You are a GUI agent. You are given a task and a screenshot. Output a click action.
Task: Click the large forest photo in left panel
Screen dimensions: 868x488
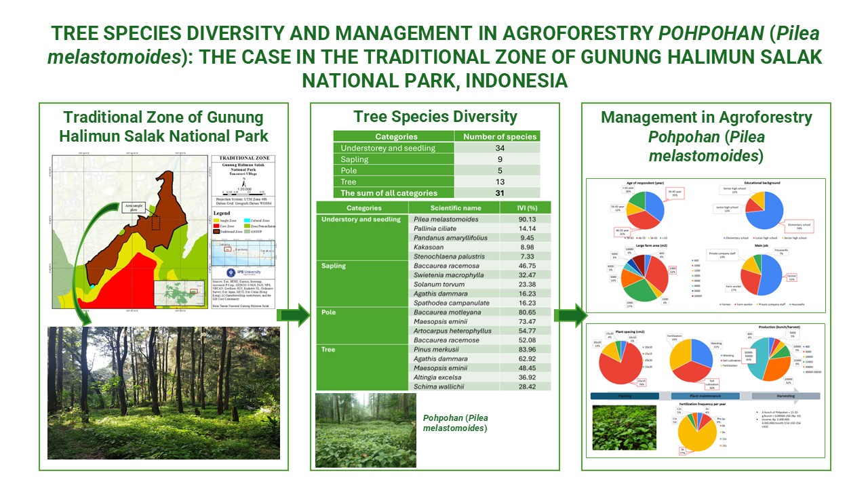pos(163,392)
